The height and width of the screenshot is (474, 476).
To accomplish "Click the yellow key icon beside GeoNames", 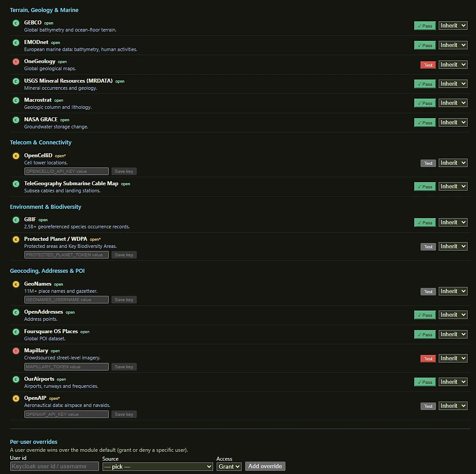I will pyautogui.click(x=16, y=284).
